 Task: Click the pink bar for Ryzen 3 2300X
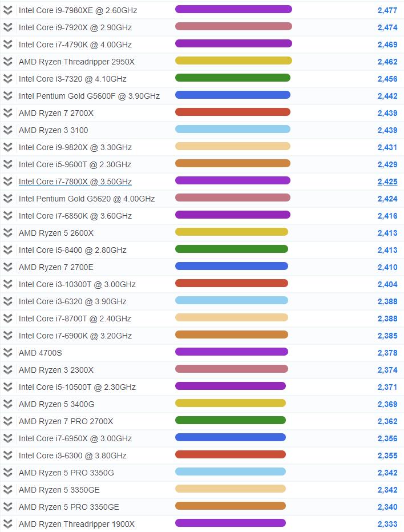tap(231, 369)
